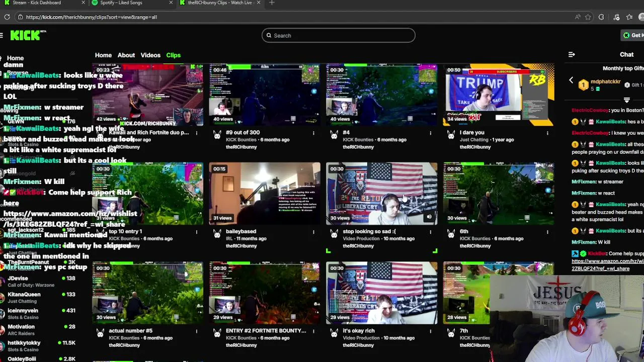Open the '#9 out of 300' clip title
Image resolution: width=644 pixels, height=362 pixels.
coord(243,133)
